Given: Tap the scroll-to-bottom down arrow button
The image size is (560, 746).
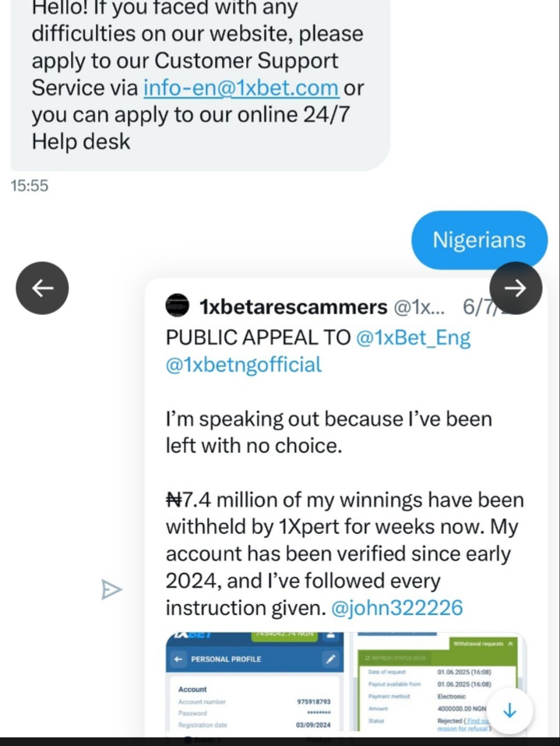Looking at the screenshot, I should click(510, 711).
